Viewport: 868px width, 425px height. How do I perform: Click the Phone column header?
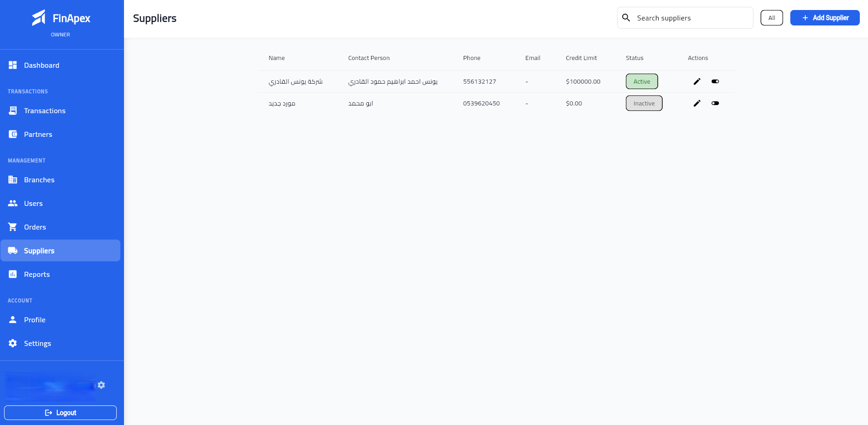tap(471, 58)
